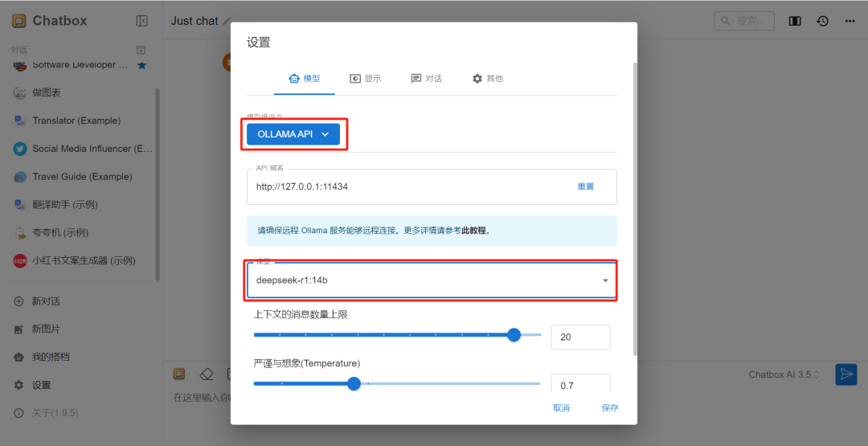Click the globe icon beside Travel Guide
This screenshot has height=446, width=868.
pos(20,177)
